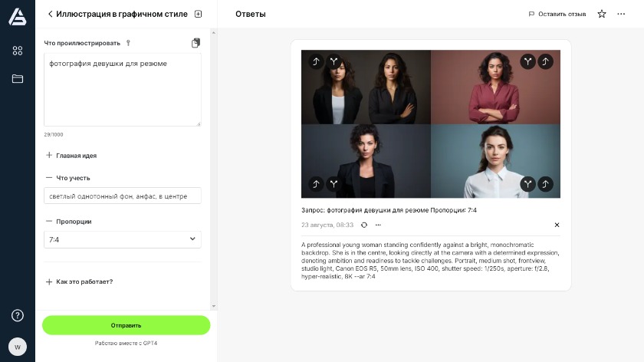Open the apps grid icon in the sidebar

coord(17,51)
